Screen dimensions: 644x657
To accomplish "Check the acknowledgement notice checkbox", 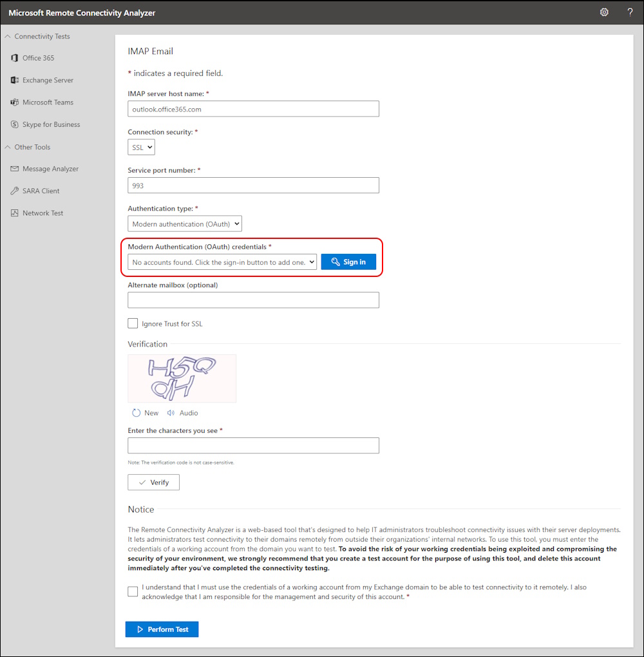I will [x=133, y=592].
